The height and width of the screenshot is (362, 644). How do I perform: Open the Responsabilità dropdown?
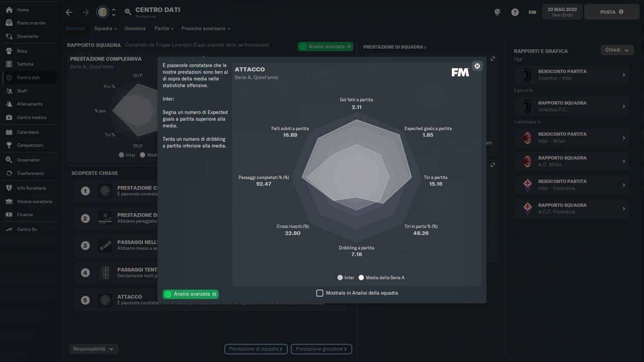click(94, 349)
